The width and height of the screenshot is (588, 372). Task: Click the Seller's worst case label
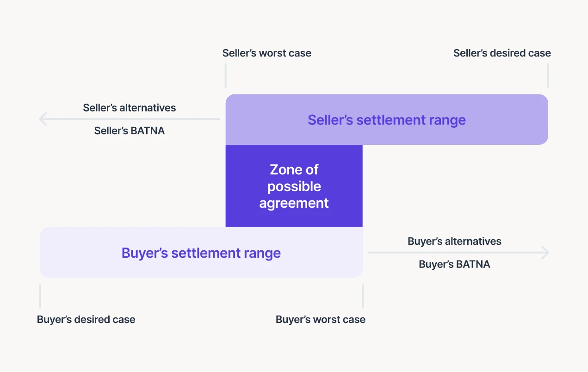click(267, 53)
